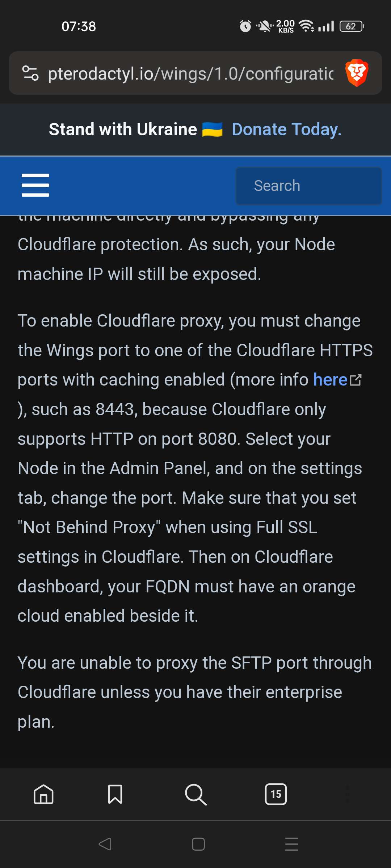
Task: Open the tab switcher showing 15 tabs
Action: 276,795
